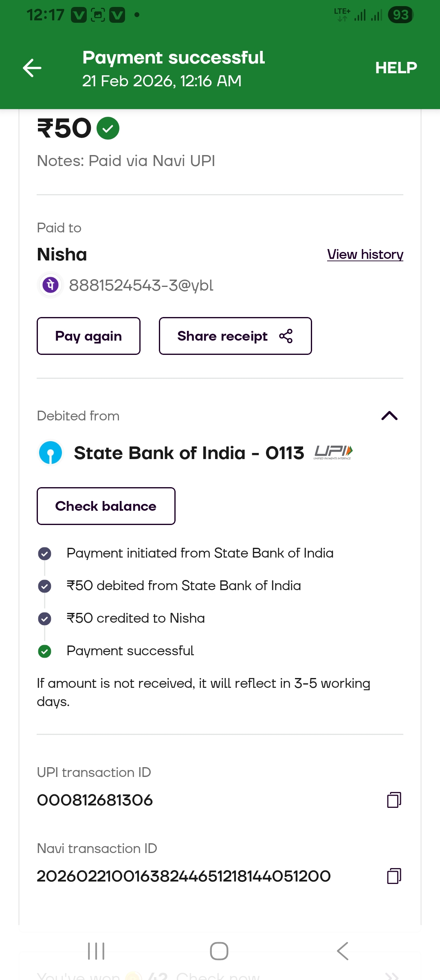Image resolution: width=440 pixels, height=980 pixels.
Task: Tap the back arrow in header
Action: 32,68
